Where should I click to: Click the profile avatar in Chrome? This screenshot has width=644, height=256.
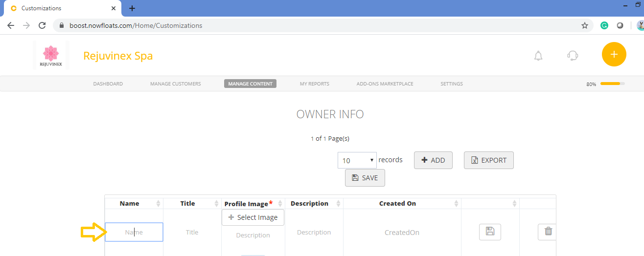[x=641, y=25]
